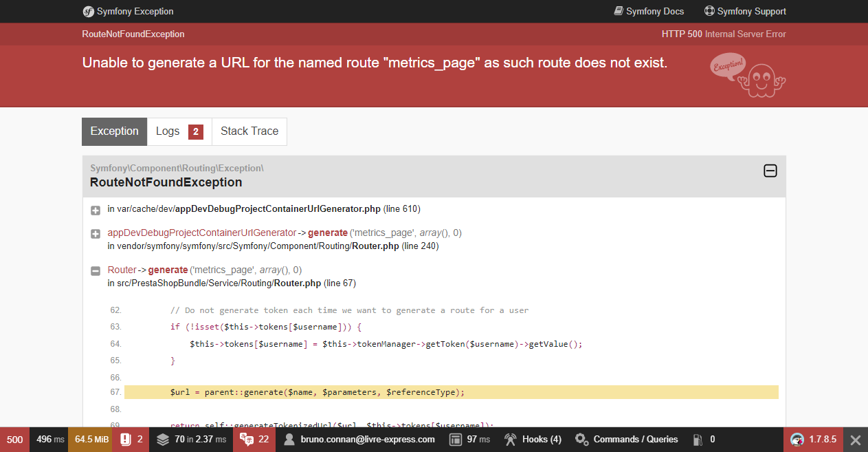Click the Hooks antenna icon

(511, 440)
